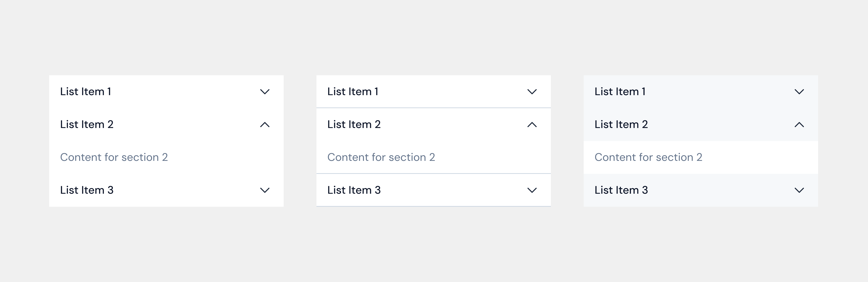Select List Item 3 title in divided accordion
Viewport: 868px width, 282px height.
tap(354, 190)
